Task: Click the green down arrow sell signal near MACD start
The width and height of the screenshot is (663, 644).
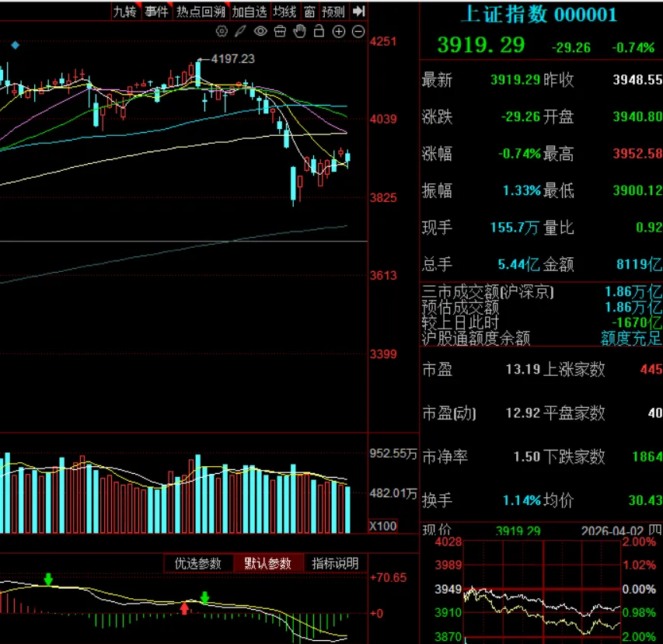Action: pos(48,579)
